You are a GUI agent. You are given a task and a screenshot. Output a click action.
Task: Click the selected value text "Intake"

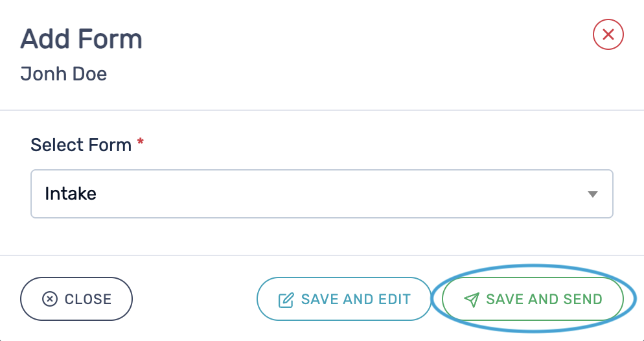pos(71,194)
